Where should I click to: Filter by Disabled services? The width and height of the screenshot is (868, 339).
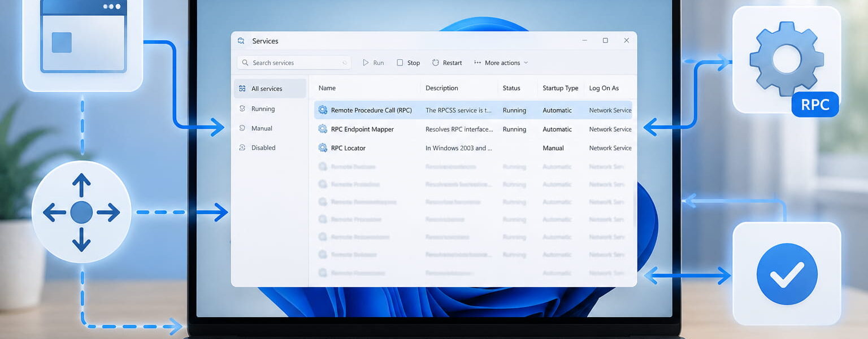tap(270, 147)
